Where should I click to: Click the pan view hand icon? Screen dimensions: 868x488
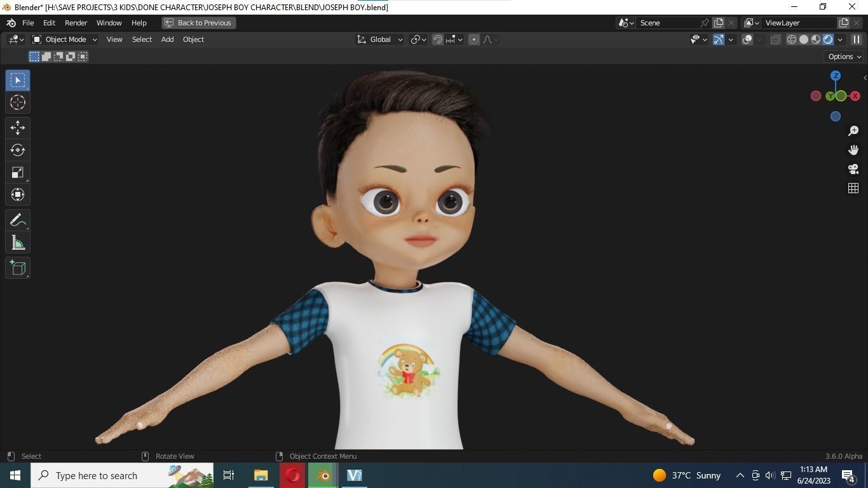point(853,150)
